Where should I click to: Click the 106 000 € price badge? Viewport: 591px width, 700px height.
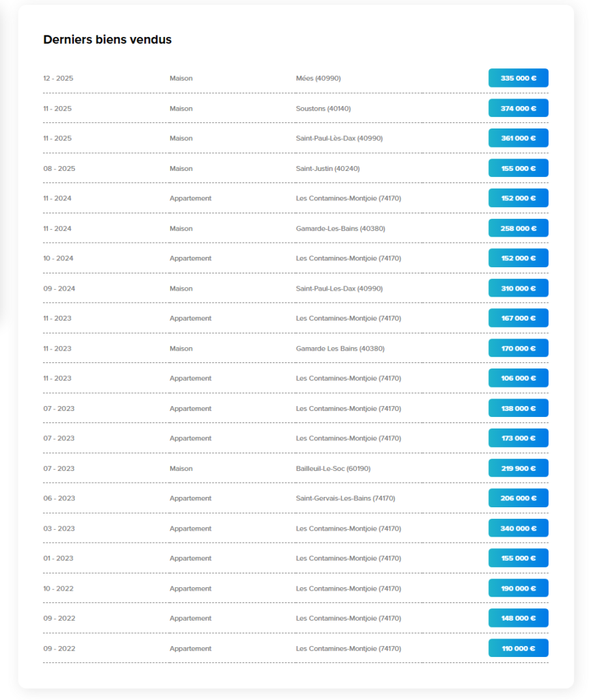click(518, 378)
